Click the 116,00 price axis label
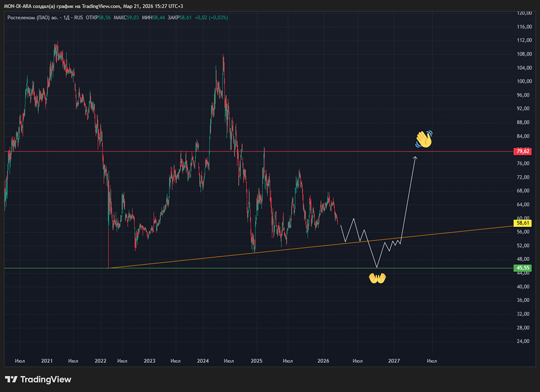Image resolution: width=540 pixels, height=392 pixels. pyautogui.click(x=524, y=27)
